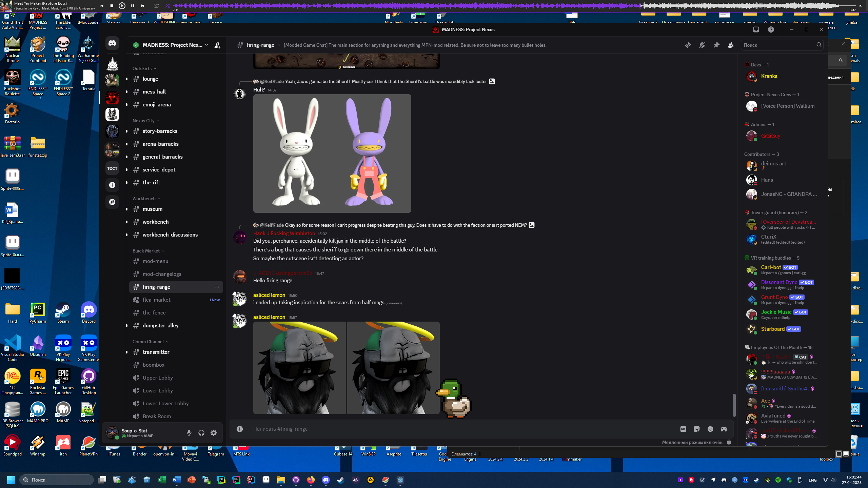
Task: Open Discord help question mark icon
Action: coord(771,29)
